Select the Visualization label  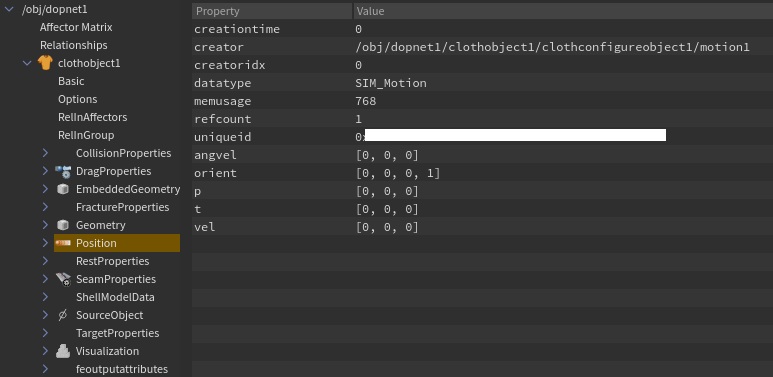(107, 351)
